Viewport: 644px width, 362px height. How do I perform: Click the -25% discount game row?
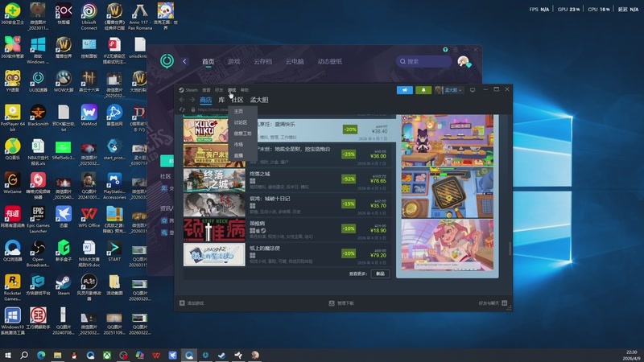click(287, 155)
